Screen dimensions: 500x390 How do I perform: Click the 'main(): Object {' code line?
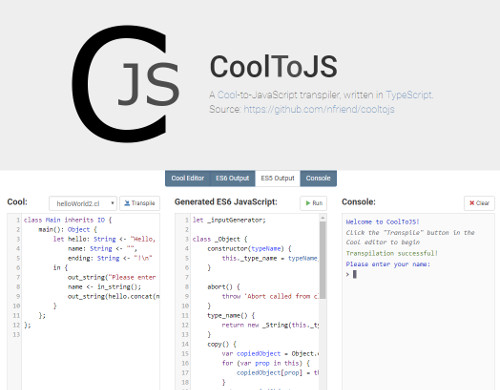pyautogui.click(x=68, y=230)
